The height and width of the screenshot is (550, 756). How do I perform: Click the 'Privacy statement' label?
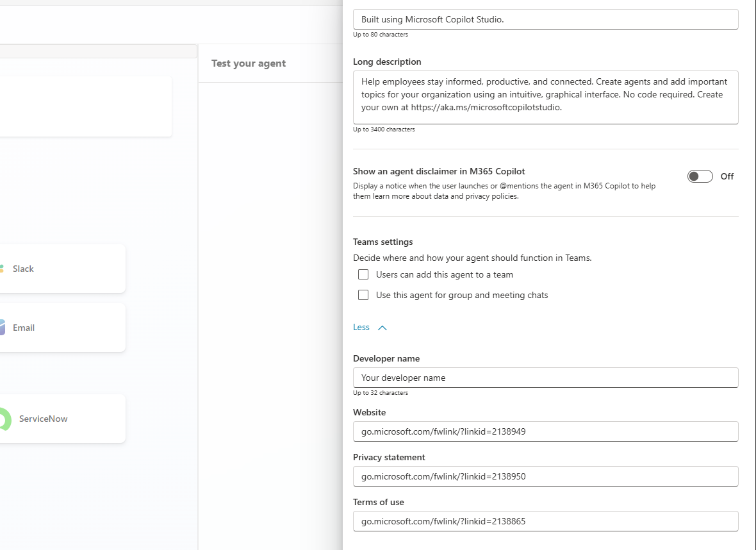pos(389,457)
